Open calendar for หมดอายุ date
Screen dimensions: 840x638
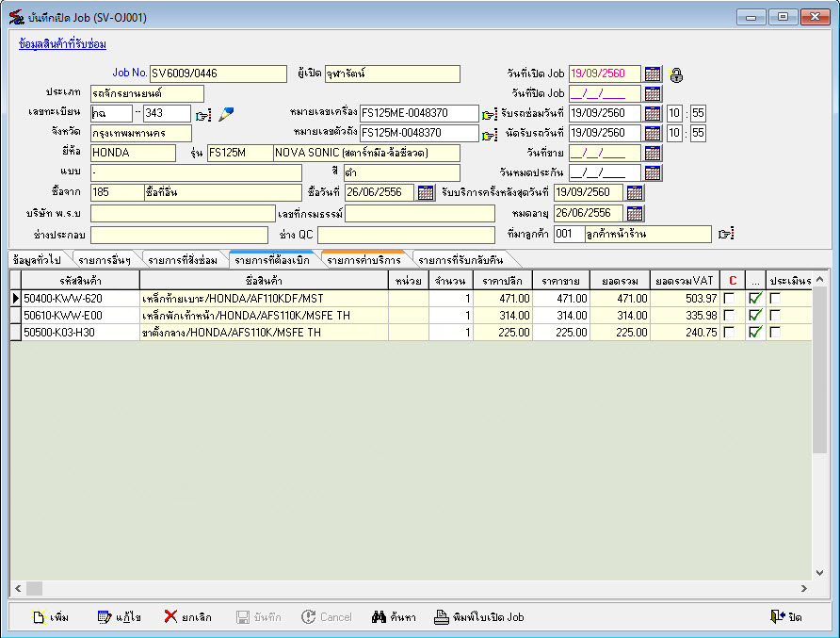(x=635, y=213)
